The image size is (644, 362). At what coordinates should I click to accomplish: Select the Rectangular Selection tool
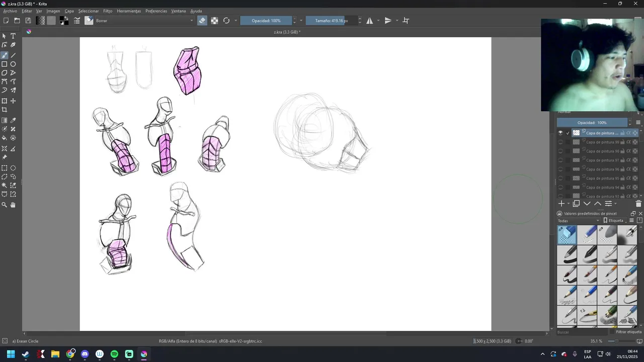(x=5, y=168)
